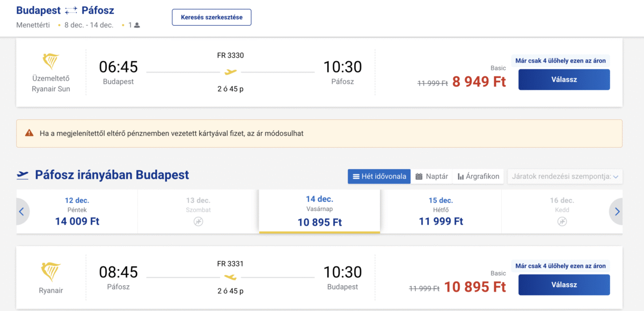The width and height of the screenshot is (644, 311).
Task: Click the orange warning triangle icon
Action: click(29, 133)
